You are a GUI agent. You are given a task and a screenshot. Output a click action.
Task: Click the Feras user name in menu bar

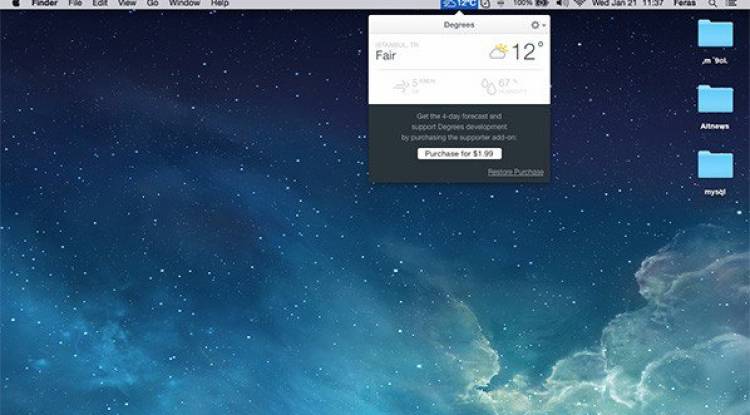click(x=684, y=3)
